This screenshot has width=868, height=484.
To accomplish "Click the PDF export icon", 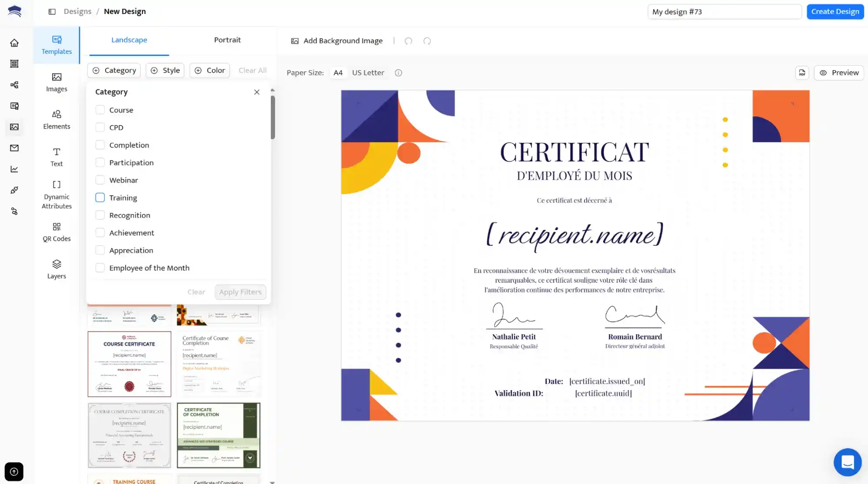I will [x=802, y=72].
